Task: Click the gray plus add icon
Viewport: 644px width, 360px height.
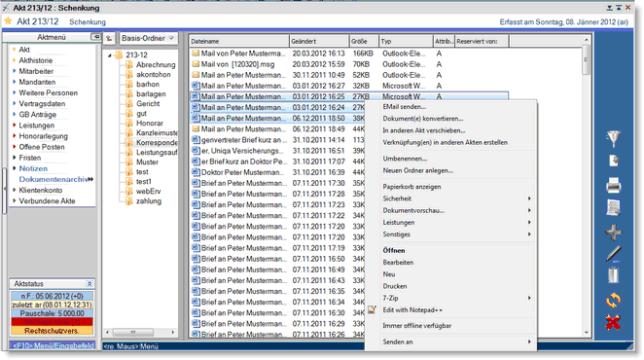Action: tap(613, 233)
